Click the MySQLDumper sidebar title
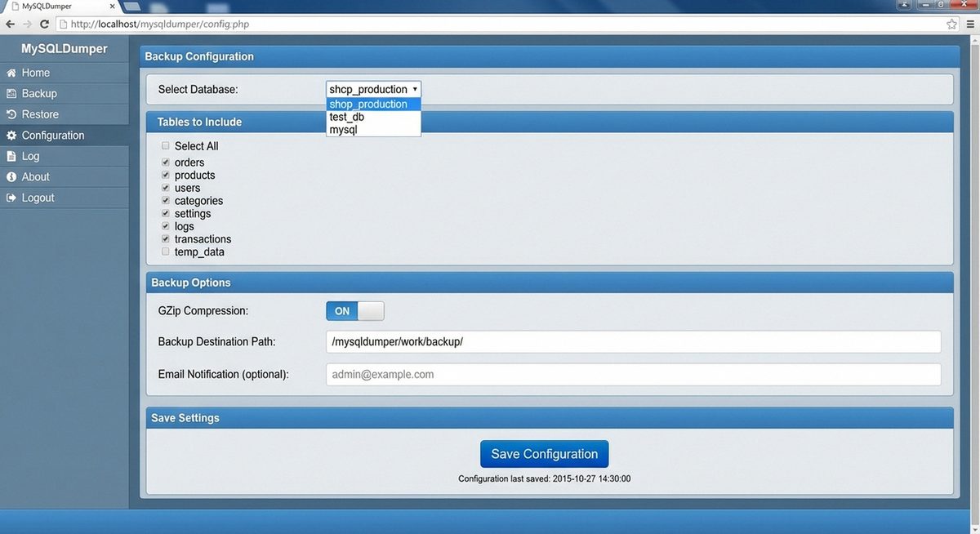The width and height of the screenshot is (980, 534). (x=64, y=49)
